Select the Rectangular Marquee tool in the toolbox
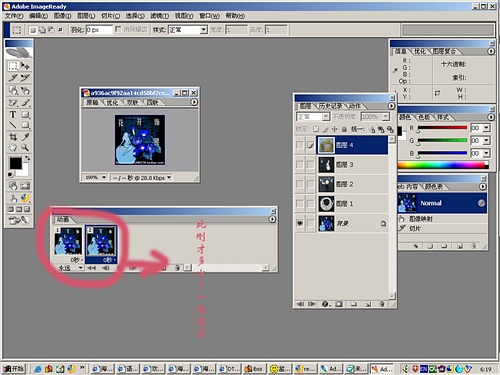This screenshot has height=375, width=500. [x=13, y=66]
